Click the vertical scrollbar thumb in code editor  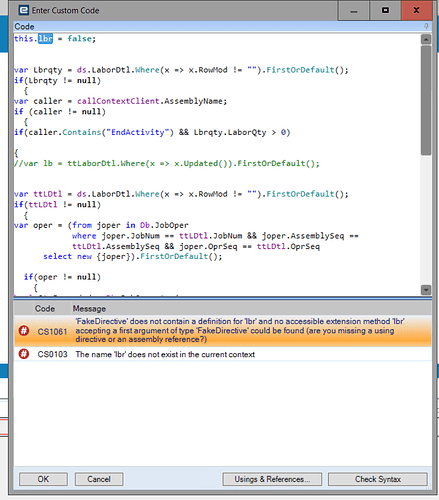pyautogui.click(x=426, y=100)
